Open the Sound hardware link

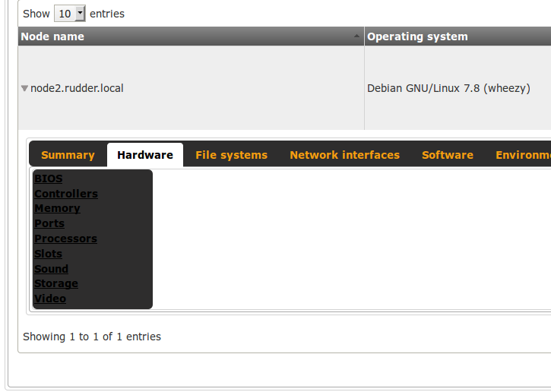[x=52, y=269]
